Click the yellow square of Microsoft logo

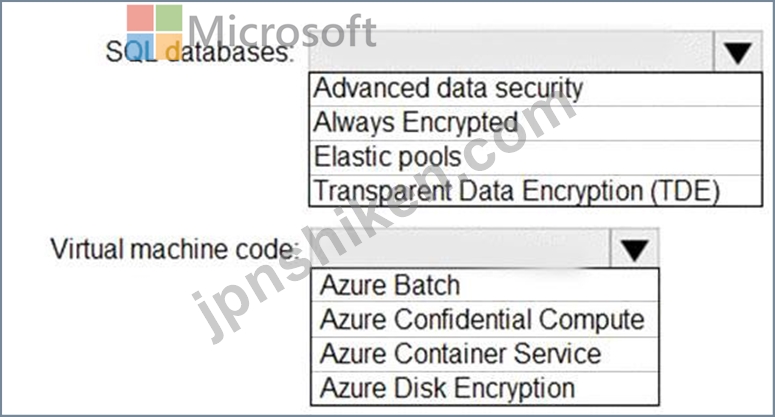[x=169, y=47]
